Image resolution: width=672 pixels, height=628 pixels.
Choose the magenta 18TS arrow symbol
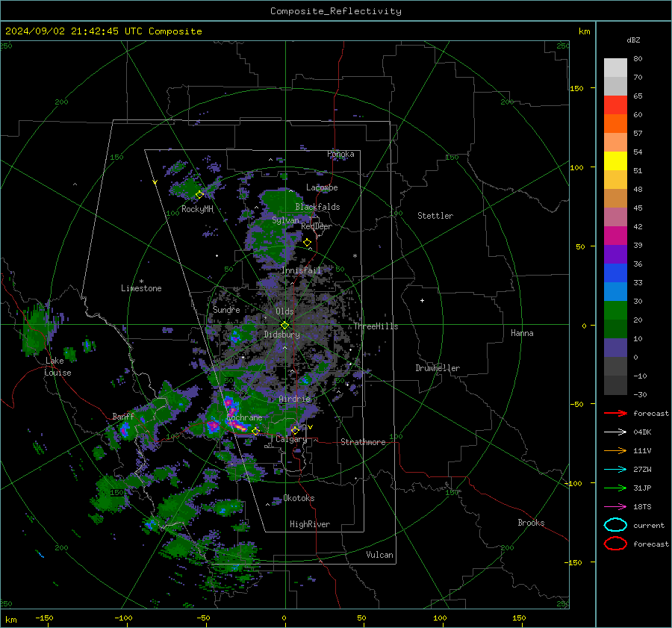pyautogui.click(x=615, y=506)
